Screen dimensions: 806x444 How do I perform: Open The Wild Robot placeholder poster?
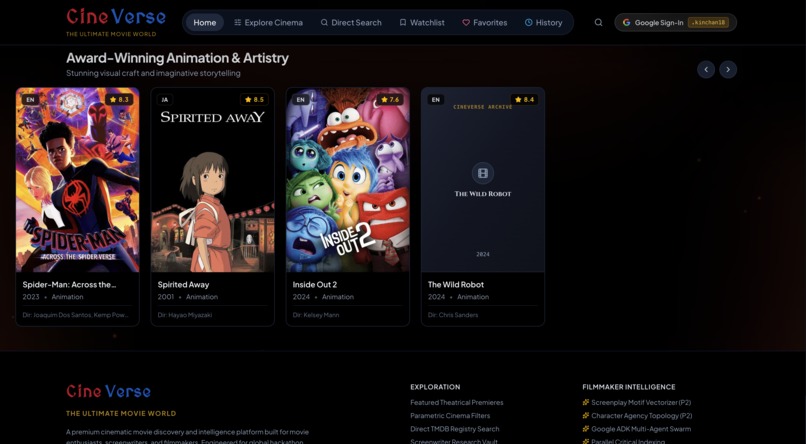(483, 180)
